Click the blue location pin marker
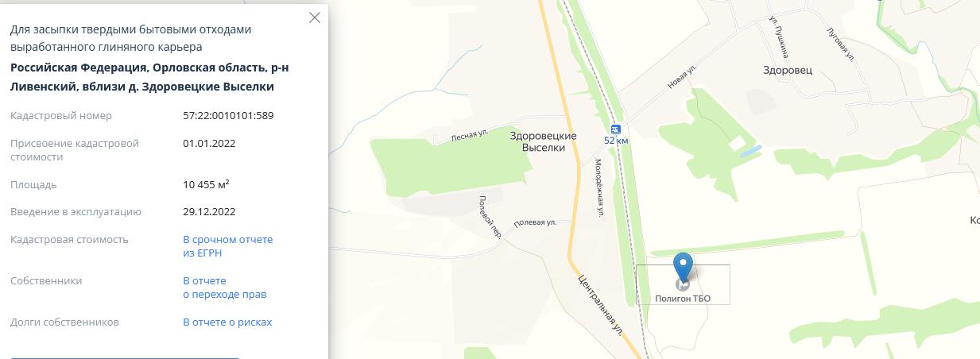This screenshot has width=980, height=359. click(683, 267)
